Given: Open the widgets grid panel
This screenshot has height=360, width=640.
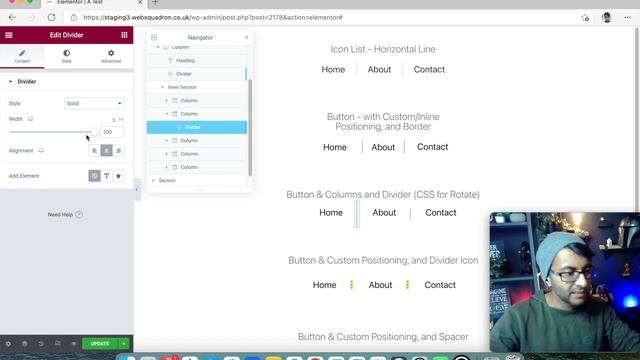Looking at the screenshot, I should [124, 35].
